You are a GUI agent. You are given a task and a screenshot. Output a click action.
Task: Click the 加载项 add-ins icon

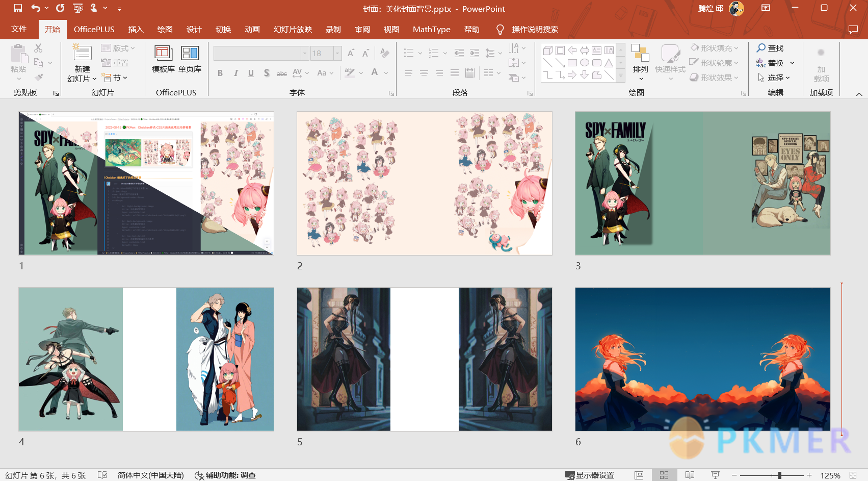[x=821, y=65]
